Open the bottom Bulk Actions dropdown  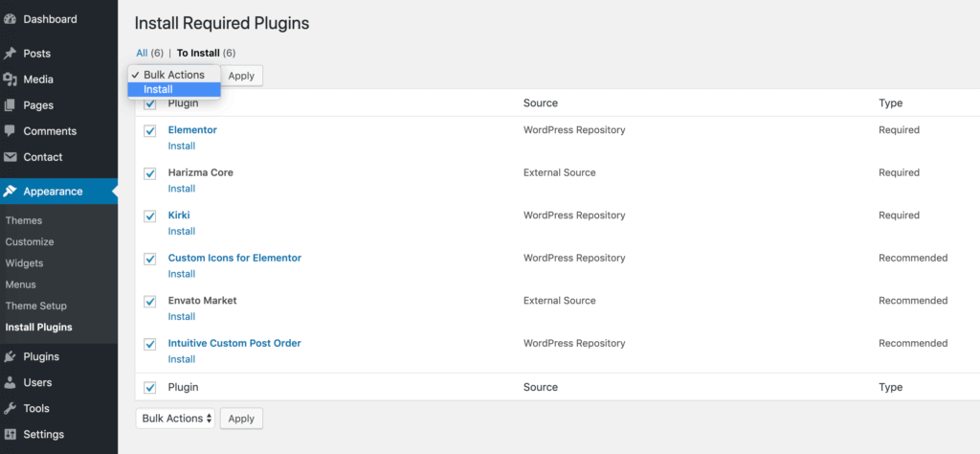point(175,419)
